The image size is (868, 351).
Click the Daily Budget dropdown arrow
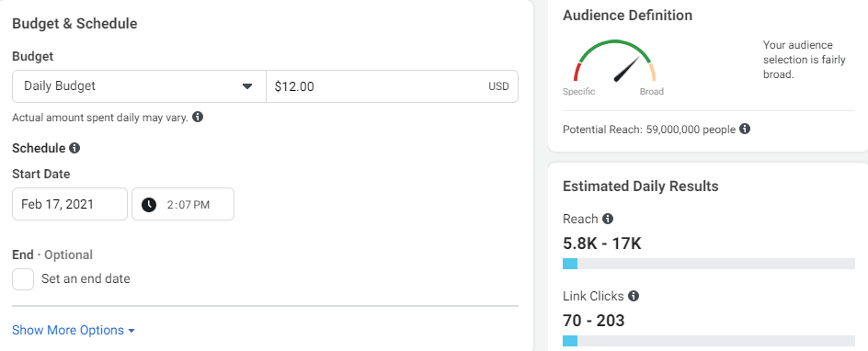coord(247,86)
